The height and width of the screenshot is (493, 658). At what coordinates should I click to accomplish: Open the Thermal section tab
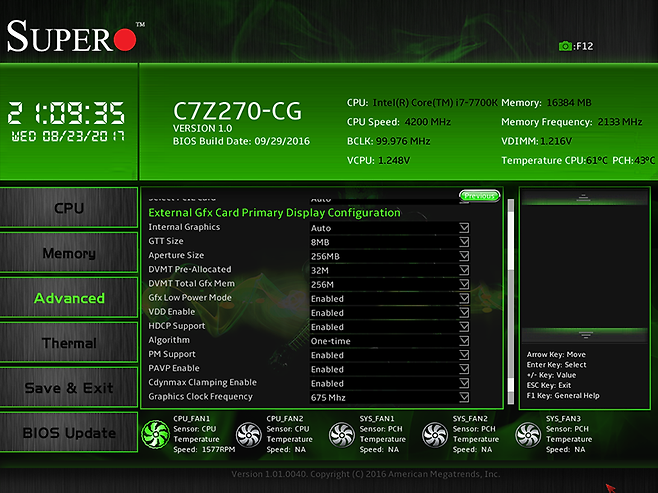click(x=69, y=343)
